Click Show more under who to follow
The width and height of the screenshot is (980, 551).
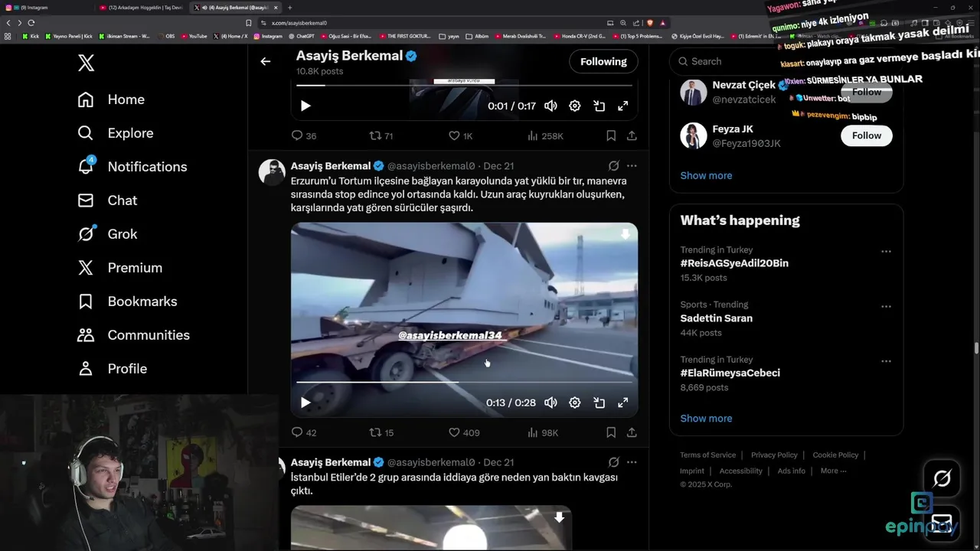tap(706, 175)
